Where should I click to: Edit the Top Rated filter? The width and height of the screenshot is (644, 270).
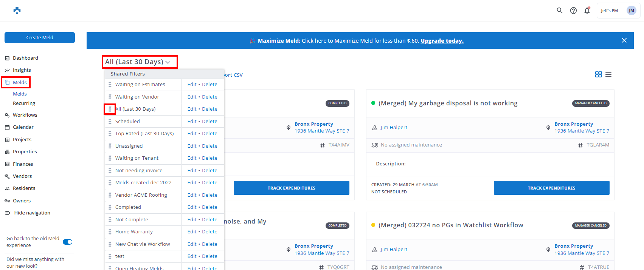pos(192,134)
